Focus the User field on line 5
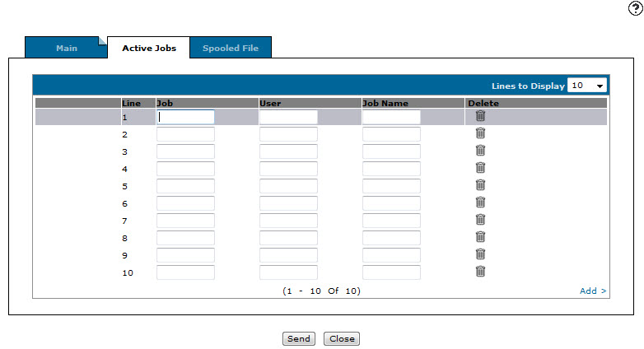644x349 pixels. [288, 186]
